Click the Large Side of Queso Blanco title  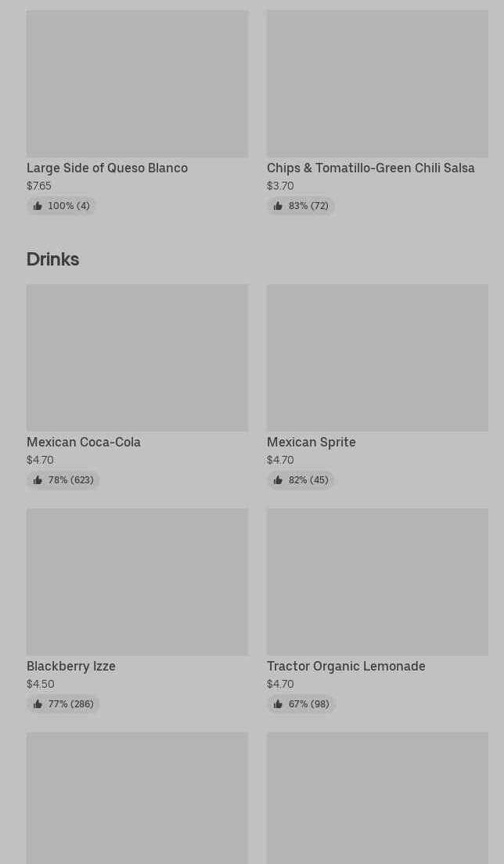coord(107,168)
